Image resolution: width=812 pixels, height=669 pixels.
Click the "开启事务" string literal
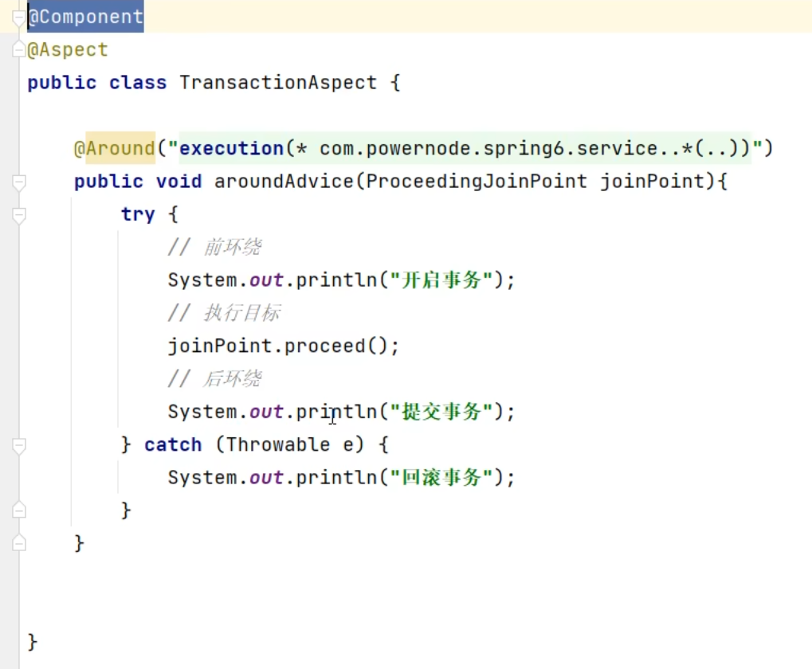tap(441, 280)
